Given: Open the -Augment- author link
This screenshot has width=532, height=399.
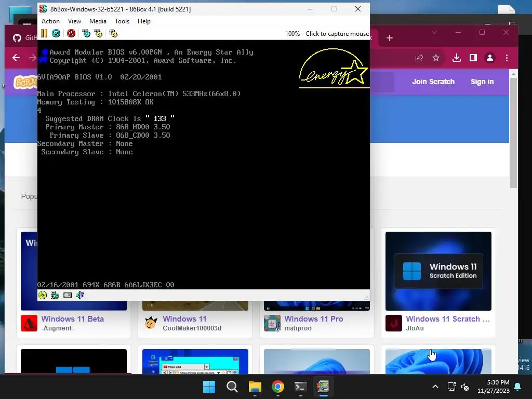Looking at the screenshot, I should pyautogui.click(x=57, y=328).
